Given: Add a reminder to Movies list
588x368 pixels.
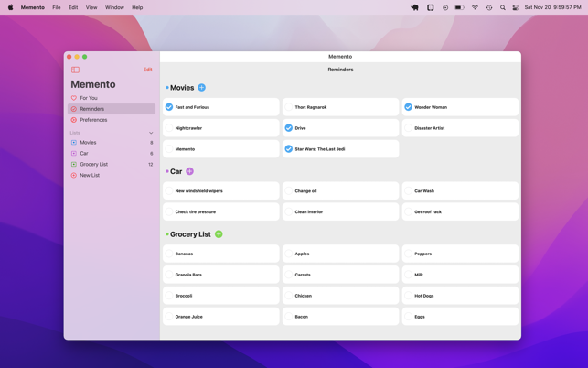Looking at the screenshot, I should 202,88.
